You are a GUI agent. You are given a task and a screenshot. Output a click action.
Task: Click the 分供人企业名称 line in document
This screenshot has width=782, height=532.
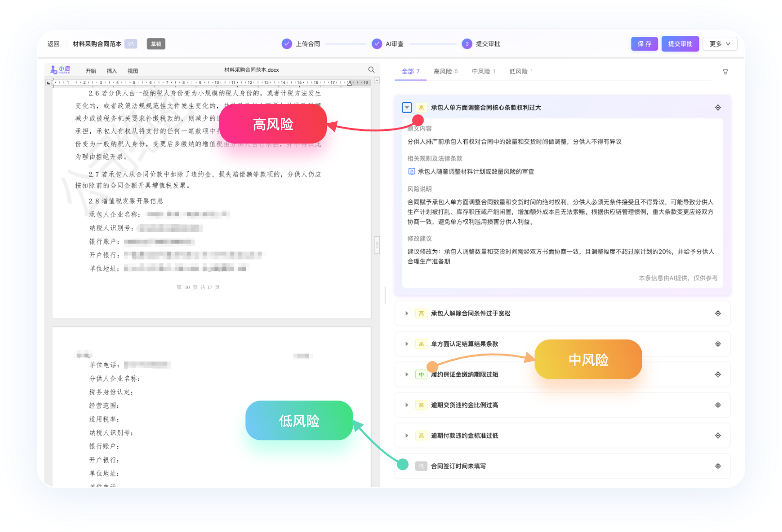pyautogui.click(x=114, y=379)
